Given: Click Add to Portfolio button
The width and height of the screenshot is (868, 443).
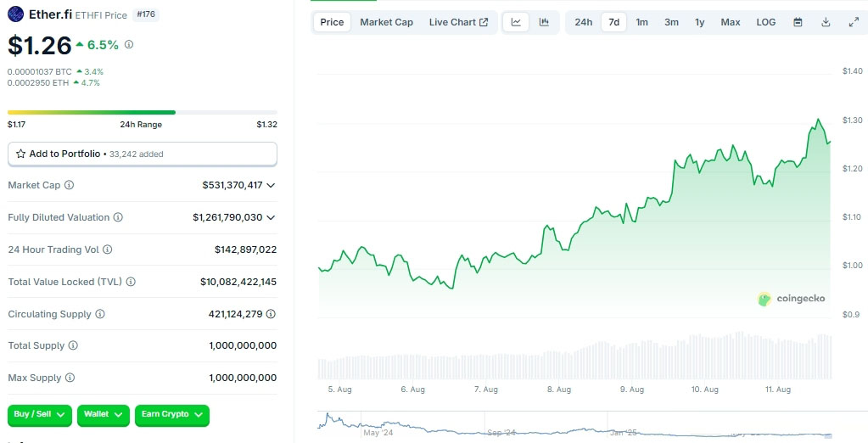Looking at the screenshot, I should click(142, 154).
